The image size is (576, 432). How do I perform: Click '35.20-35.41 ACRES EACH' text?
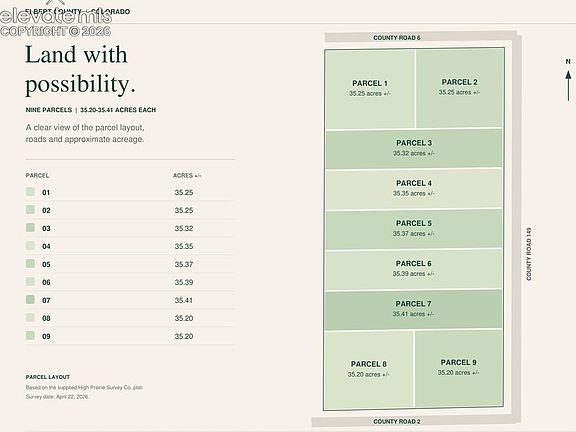[118, 110]
